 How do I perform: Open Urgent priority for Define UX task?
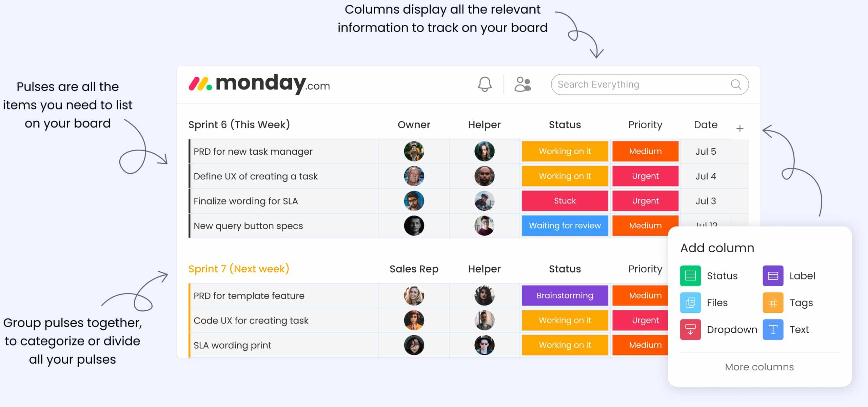coord(645,176)
